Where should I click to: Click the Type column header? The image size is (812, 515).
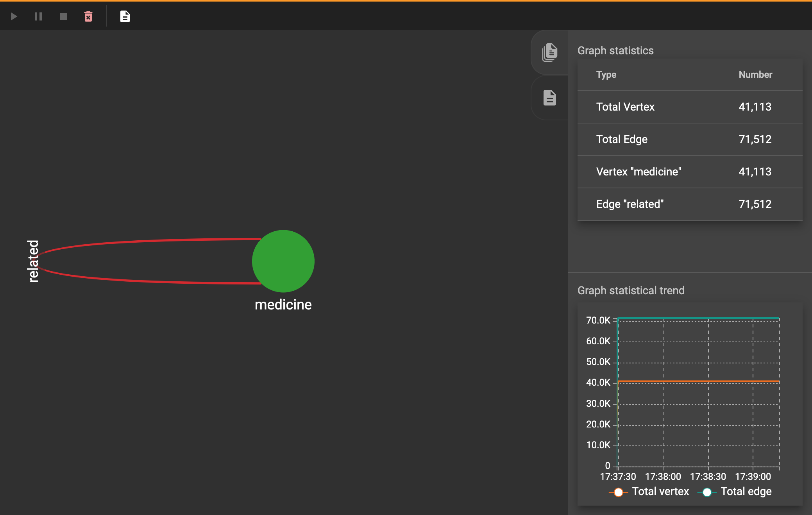coord(606,75)
